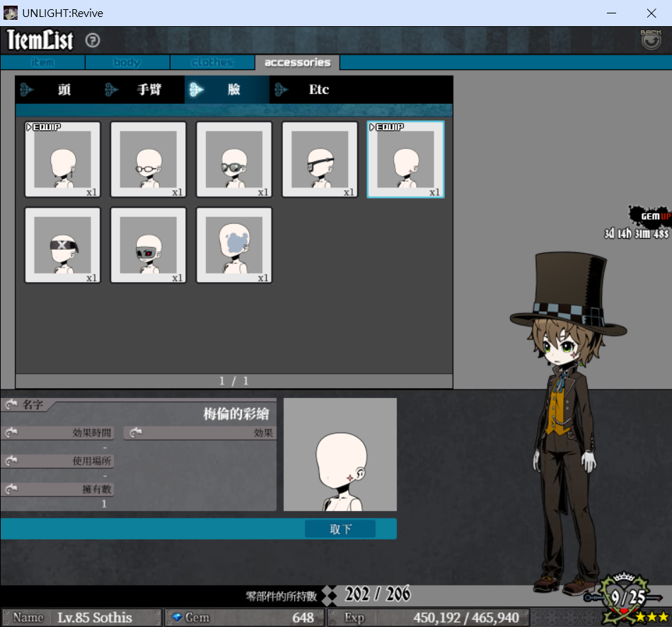
Task: Open the 臉 (face) sub-category
Action: coord(227,90)
